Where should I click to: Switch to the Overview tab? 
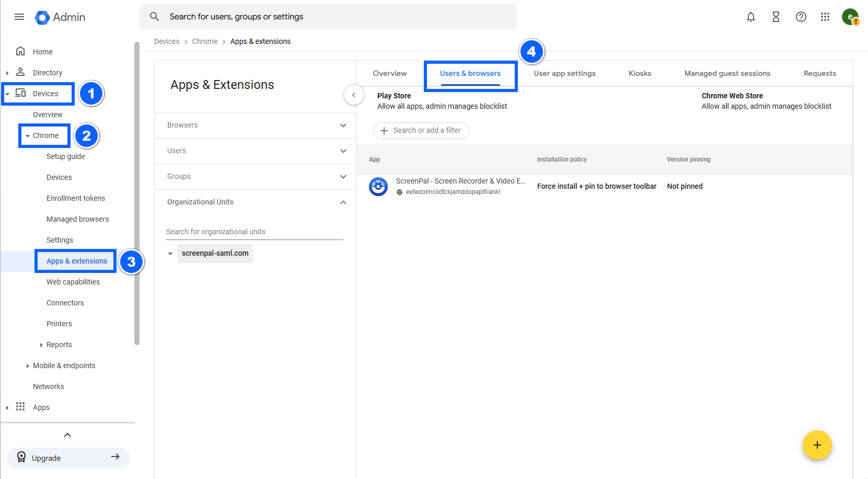point(390,73)
